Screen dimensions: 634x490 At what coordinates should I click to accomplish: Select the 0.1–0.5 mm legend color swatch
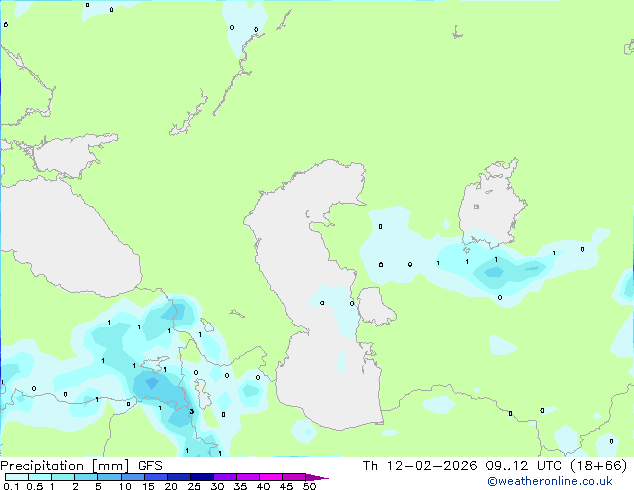[x=17, y=477]
